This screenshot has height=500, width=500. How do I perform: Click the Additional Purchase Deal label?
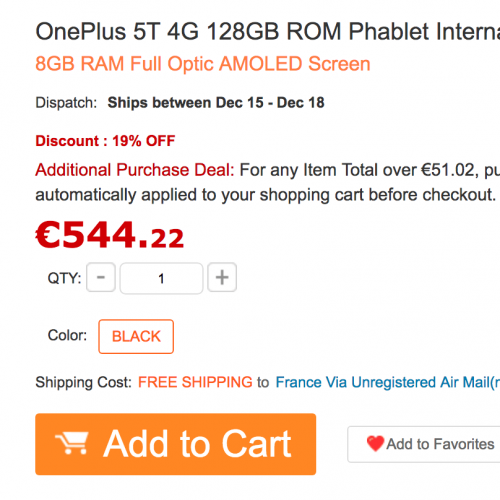pyautogui.click(x=135, y=170)
